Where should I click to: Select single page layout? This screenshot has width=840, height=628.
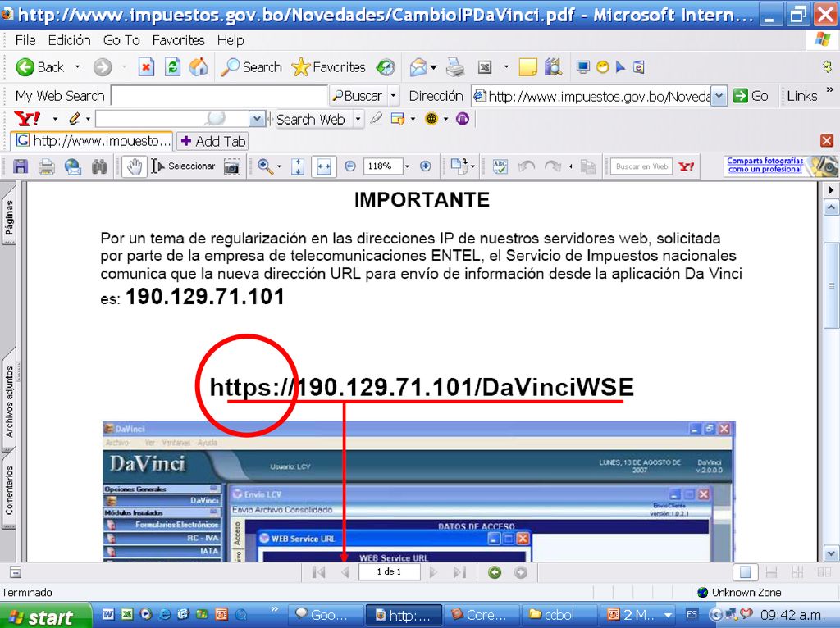pyautogui.click(x=745, y=572)
